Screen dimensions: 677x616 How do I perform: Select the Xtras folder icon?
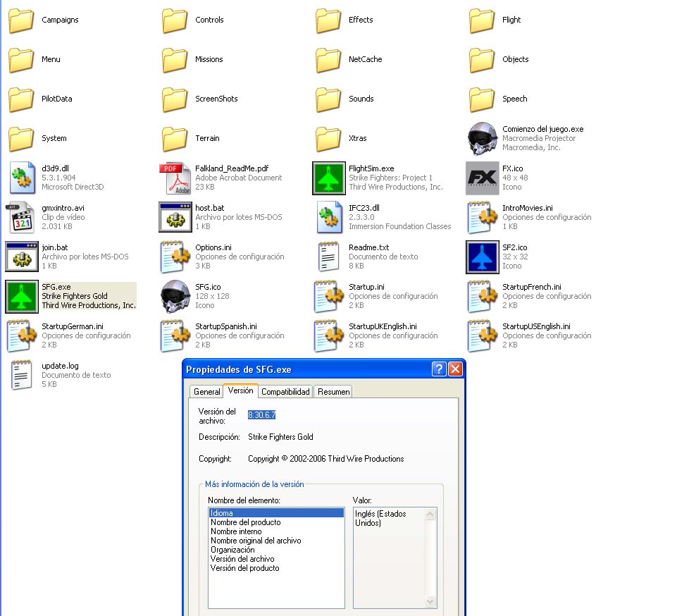[x=328, y=139]
